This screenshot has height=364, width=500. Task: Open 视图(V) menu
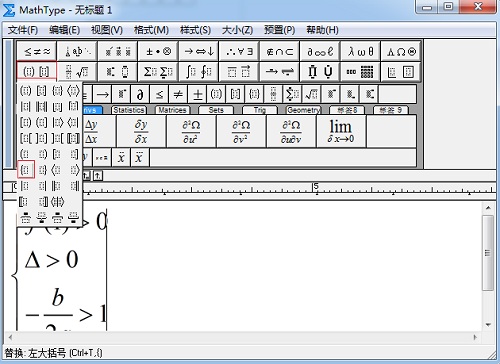coord(107,30)
